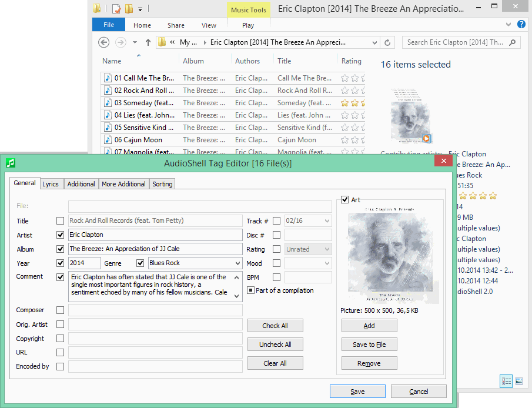Open the Explorer File menu
This screenshot has height=408, width=532.
coord(109,25)
